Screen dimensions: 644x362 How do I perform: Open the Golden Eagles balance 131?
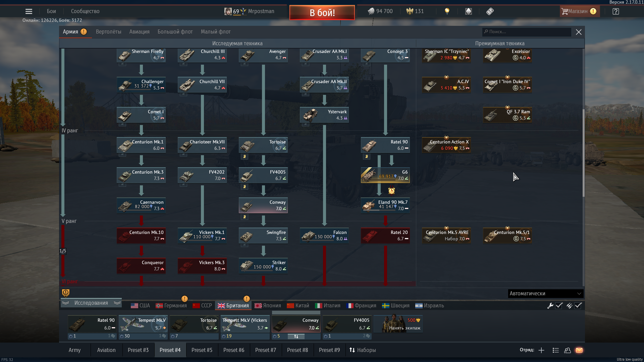[x=415, y=11]
